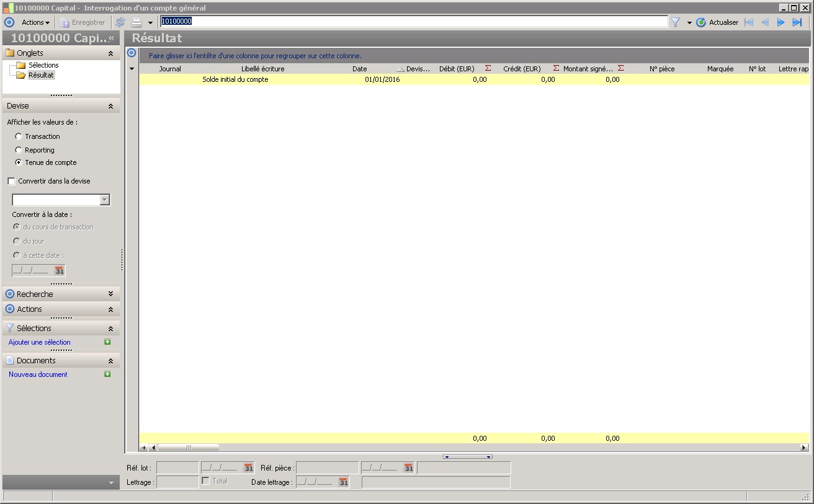Viewport: 814px width, 504px height.
Task: Click green plus next to Ajouter une sélection
Action: pyautogui.click(x=107, y=342)
